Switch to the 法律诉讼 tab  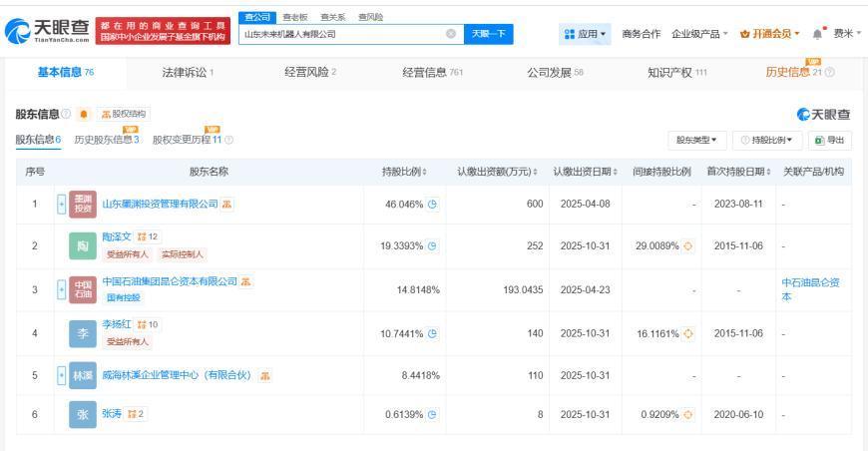click(188, 71)
